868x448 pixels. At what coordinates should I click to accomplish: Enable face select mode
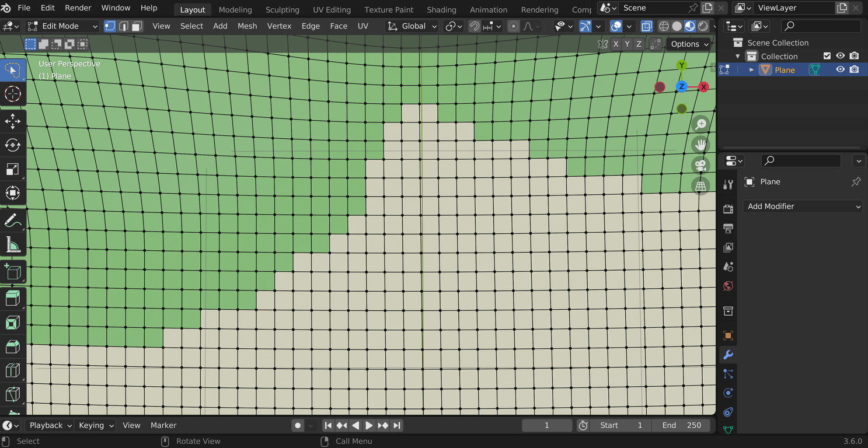pos(137,26)
